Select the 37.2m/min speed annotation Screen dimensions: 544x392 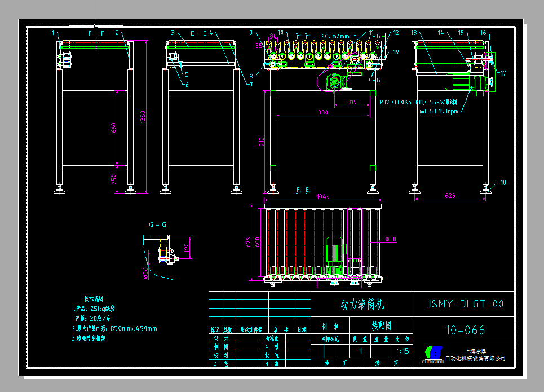pyautogui.click(x=334, y=36)
